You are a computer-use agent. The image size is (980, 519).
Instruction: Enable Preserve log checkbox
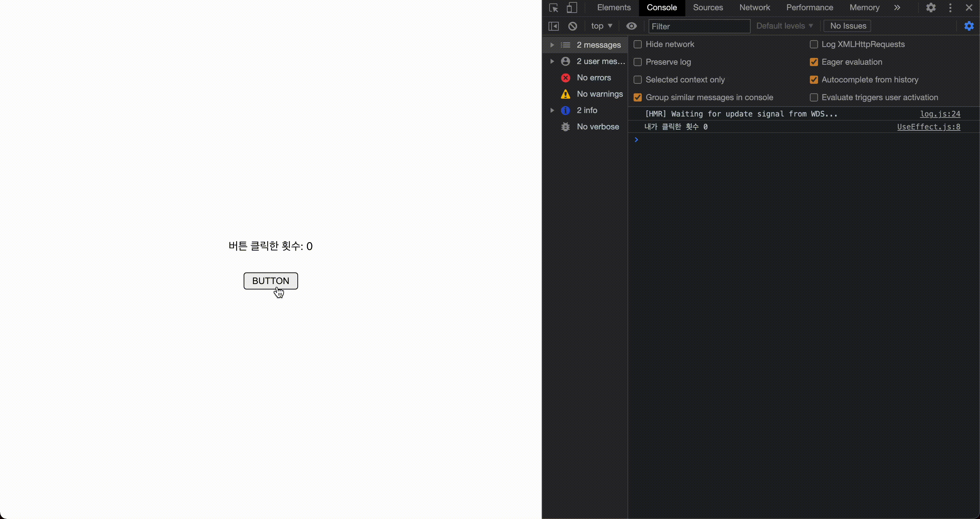[637, 62]
